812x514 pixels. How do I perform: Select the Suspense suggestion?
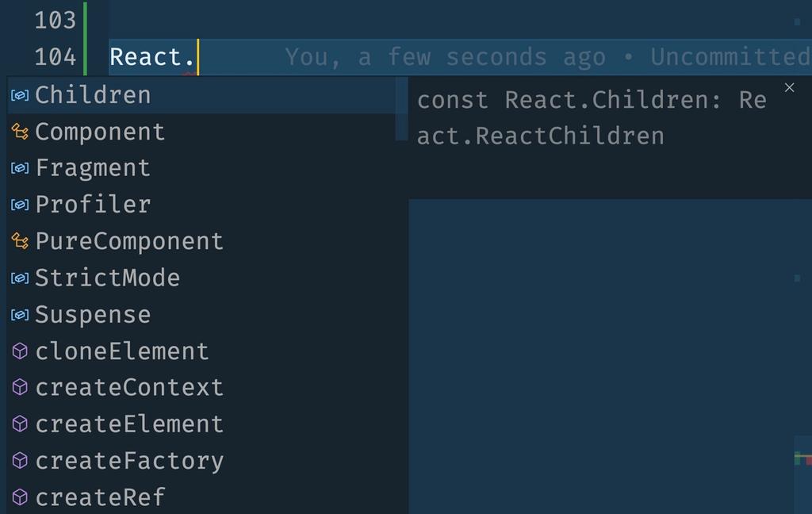point(91,314)
